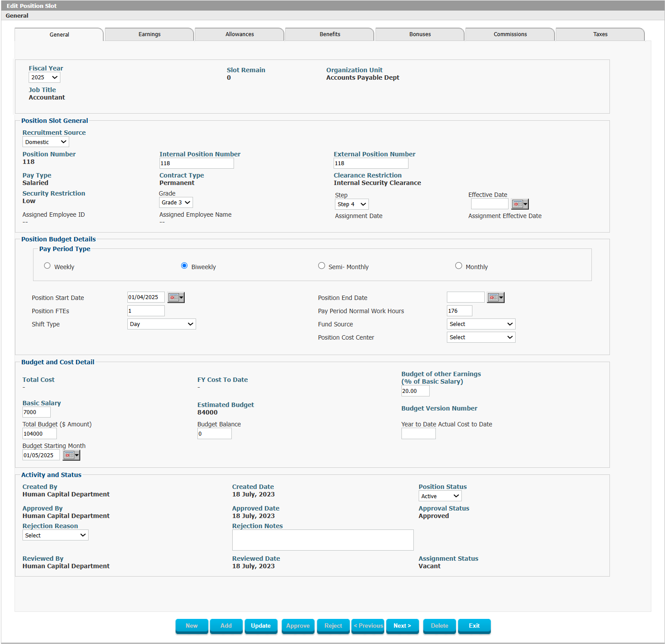The height and width of the screenshot is (644, 665).
Task: Open the Step dropdown
Action: pyautogui.click(x=351, y=204)
